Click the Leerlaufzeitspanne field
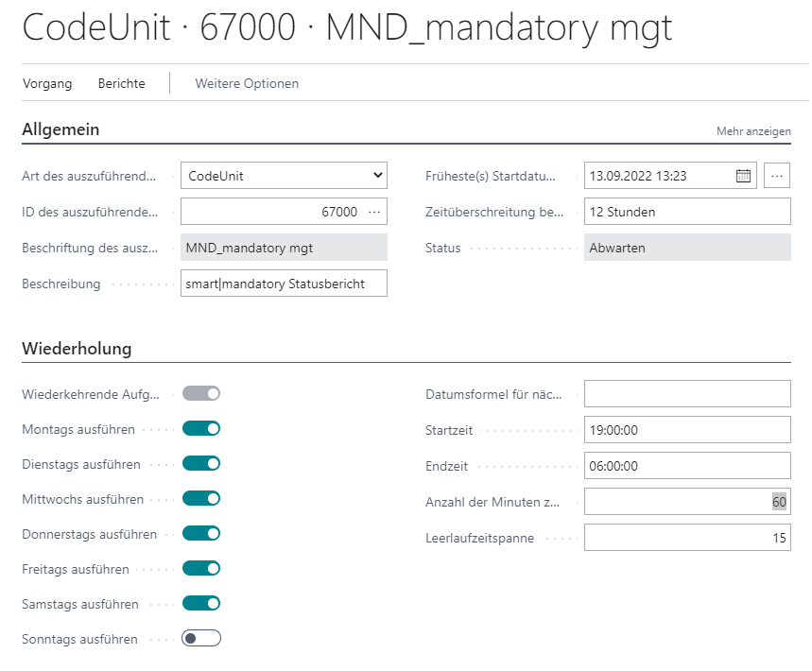This screenshot has height=671, width=812. [x=687, y=538]
